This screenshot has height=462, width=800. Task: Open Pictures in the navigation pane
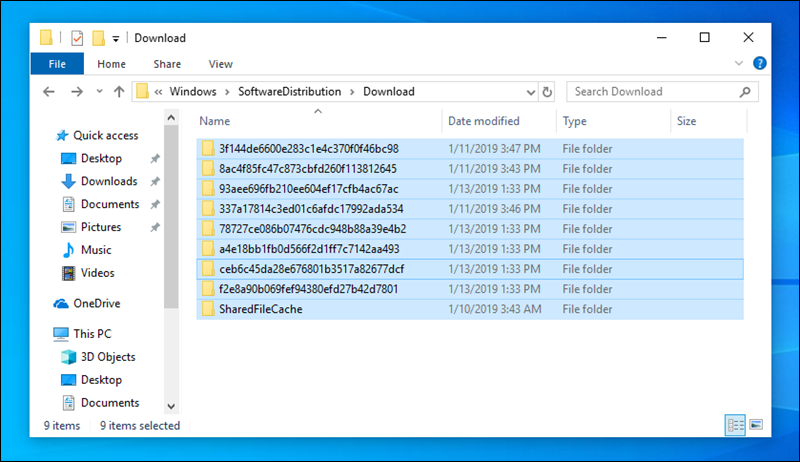[91, 227]
